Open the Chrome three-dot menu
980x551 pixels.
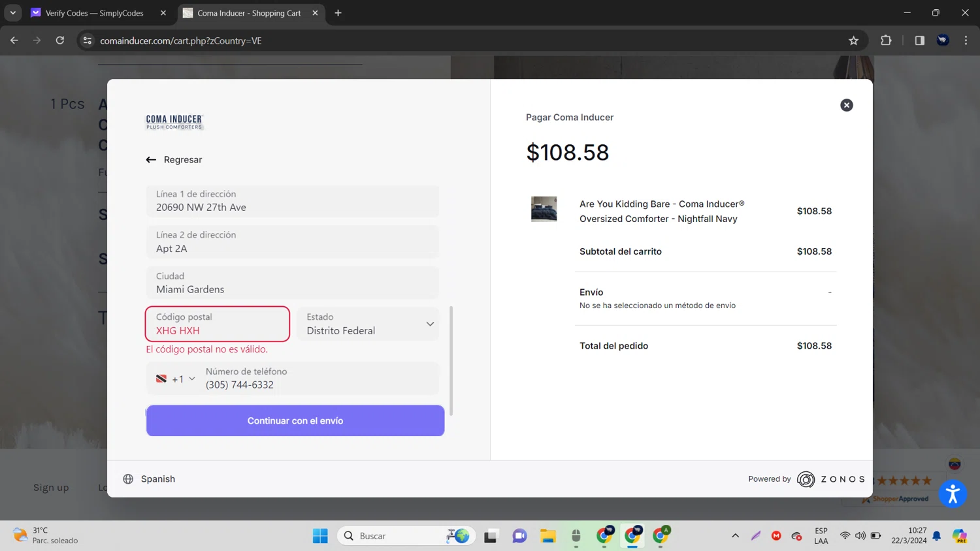(x=966, y=40)
